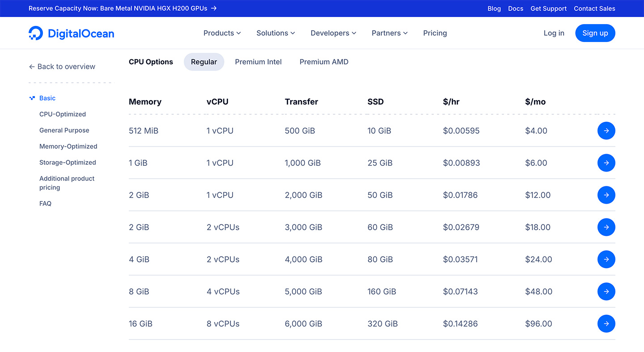
Task: Click the DigitalOcean logo
Action: (72, 33)
